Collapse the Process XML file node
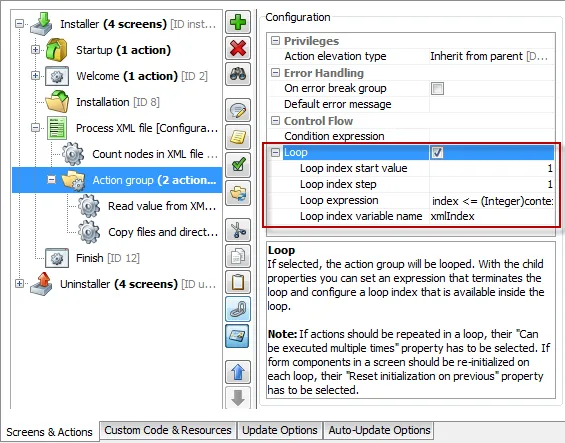Image resolution: width=565 pixels, height=443 pixels. 35,128
